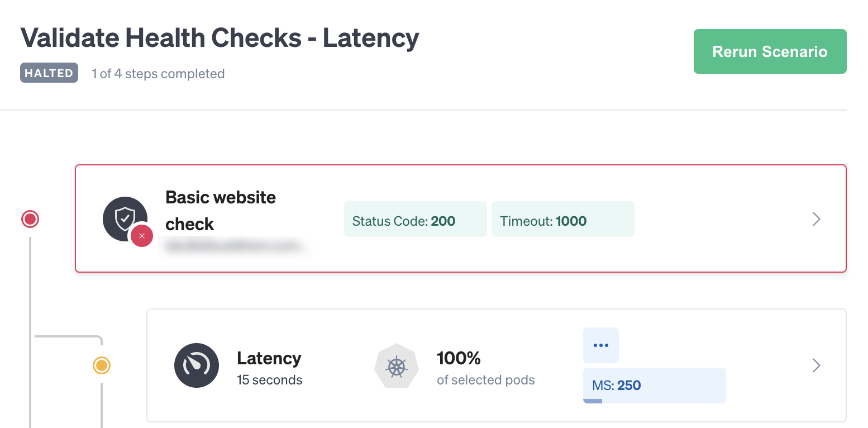Click the red failure badge on the shield icon

[x=142, y=236]
